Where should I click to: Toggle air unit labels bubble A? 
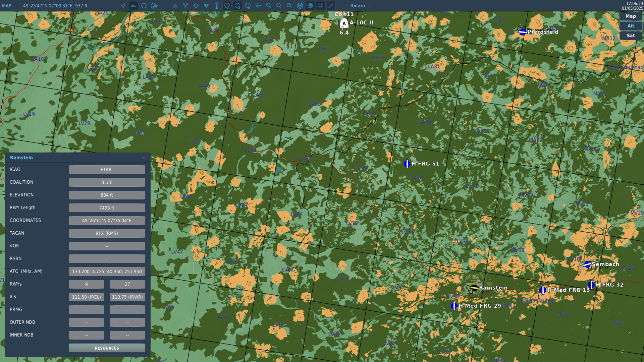[227, 6]
